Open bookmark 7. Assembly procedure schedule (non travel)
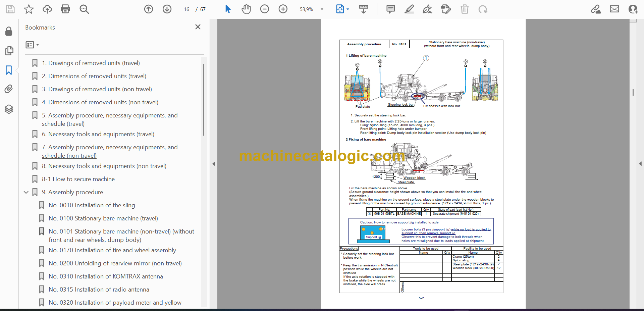The image size is (644, 311). (x=110, y=151)
